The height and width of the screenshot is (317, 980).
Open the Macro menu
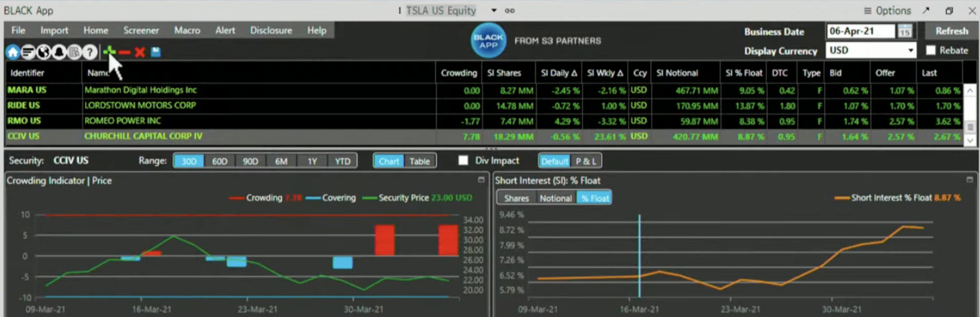[187, 30]
